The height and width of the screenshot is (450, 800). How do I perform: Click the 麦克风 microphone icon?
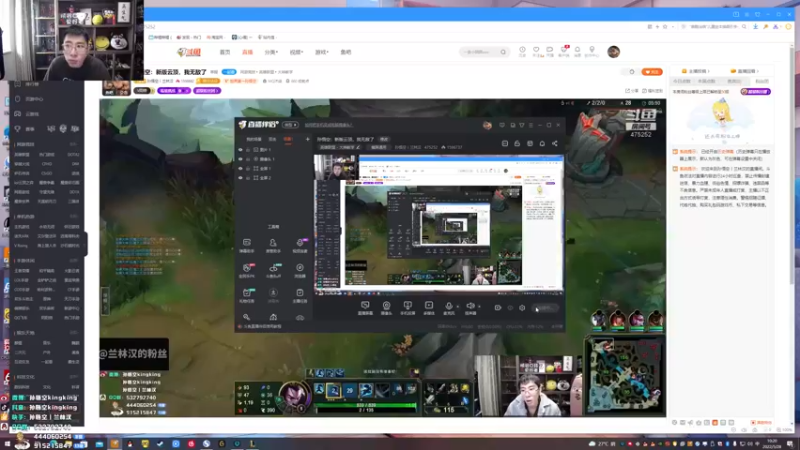pos(448,308)
